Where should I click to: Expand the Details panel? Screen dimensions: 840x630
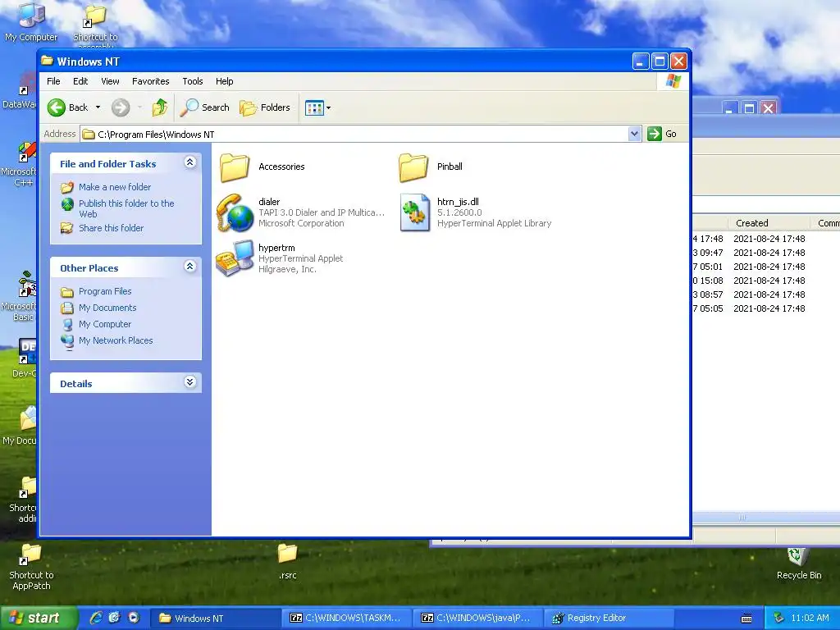pyautogui.click(x=190, y=382)
